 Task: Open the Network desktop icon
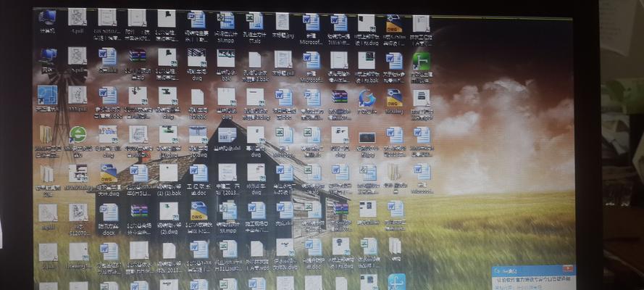coord(48,57)
